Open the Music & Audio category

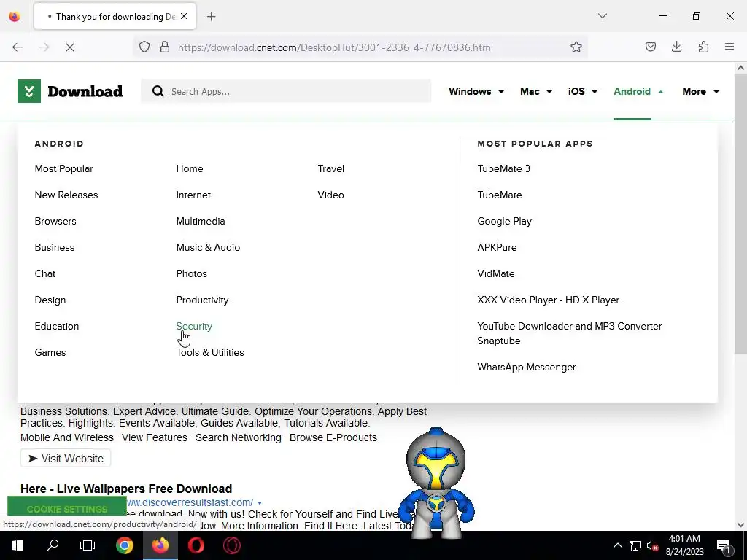(208, 247)
